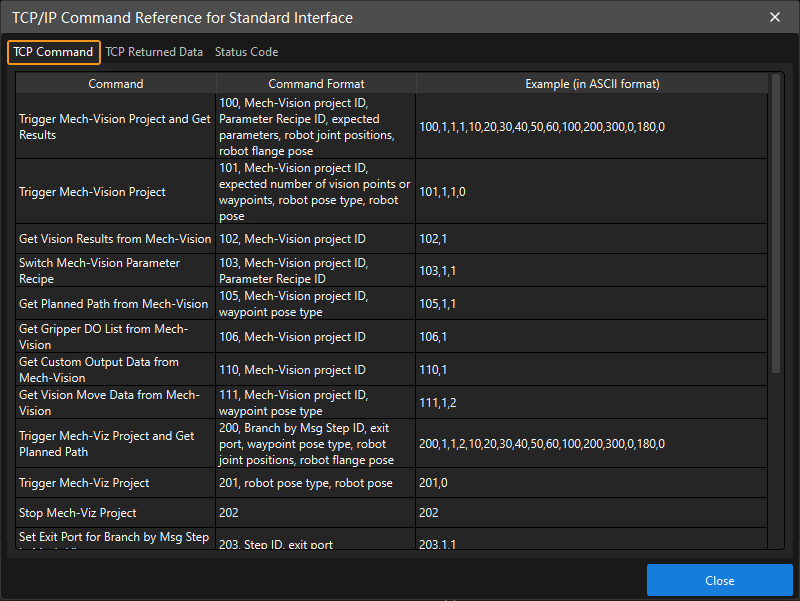Click the Command Format column header
This screenshot has width=800, height=601.
pos(316,84)
